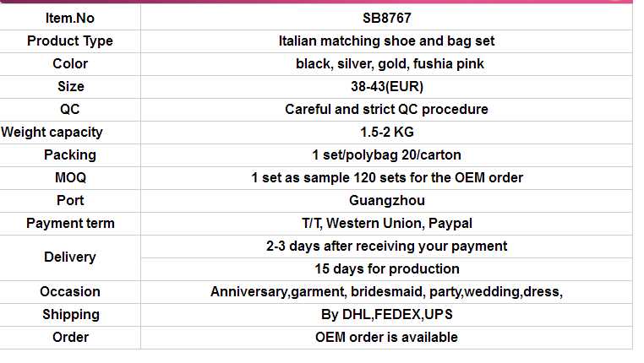Click the Delivery label cell
This screenshot has height=363, width=644.
click(69, 257)
